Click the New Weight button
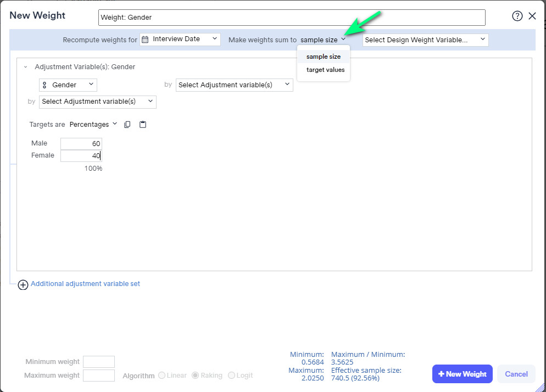 [x=462, y=374]
